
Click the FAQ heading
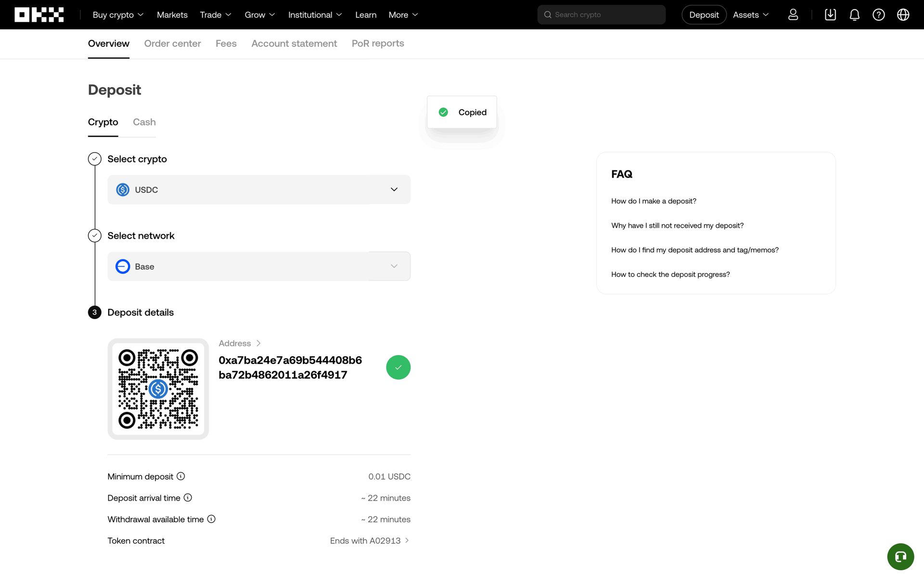621,174
